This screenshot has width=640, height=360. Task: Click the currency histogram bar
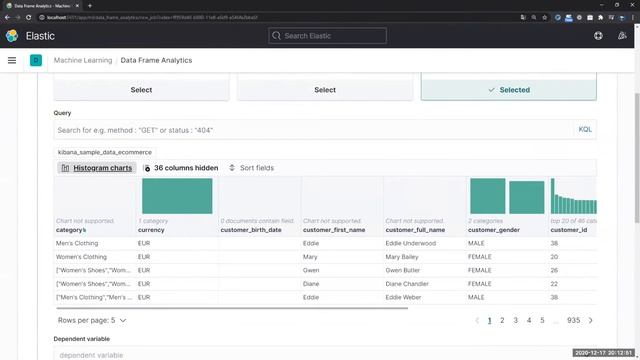point(177,196)
